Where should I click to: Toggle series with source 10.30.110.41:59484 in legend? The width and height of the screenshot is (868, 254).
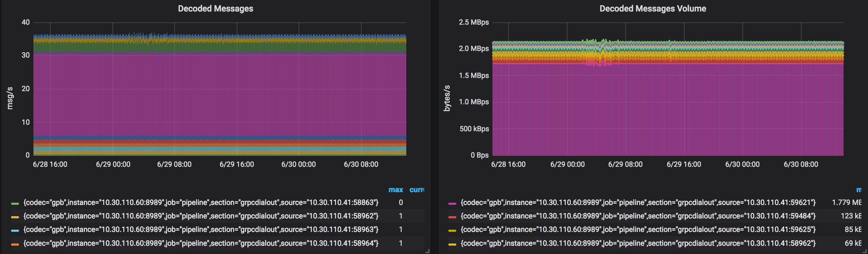click(638, 216)
